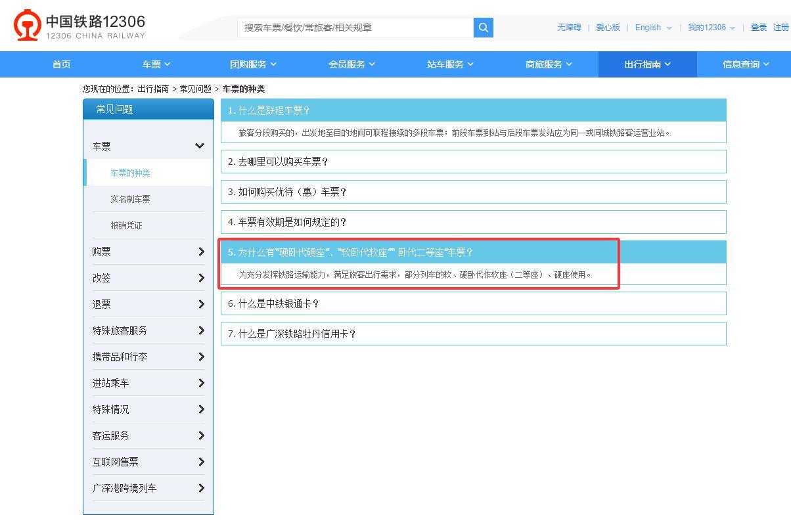The height and width of the screenshot is (532, 791).
Task: Expand the 互联网售票 section arrow
Action: [x=201, y=462]
